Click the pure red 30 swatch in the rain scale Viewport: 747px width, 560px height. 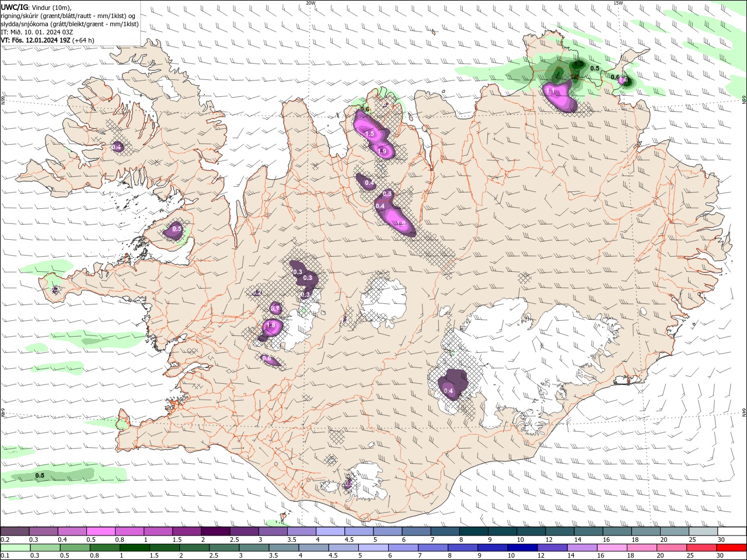(731, 548)
